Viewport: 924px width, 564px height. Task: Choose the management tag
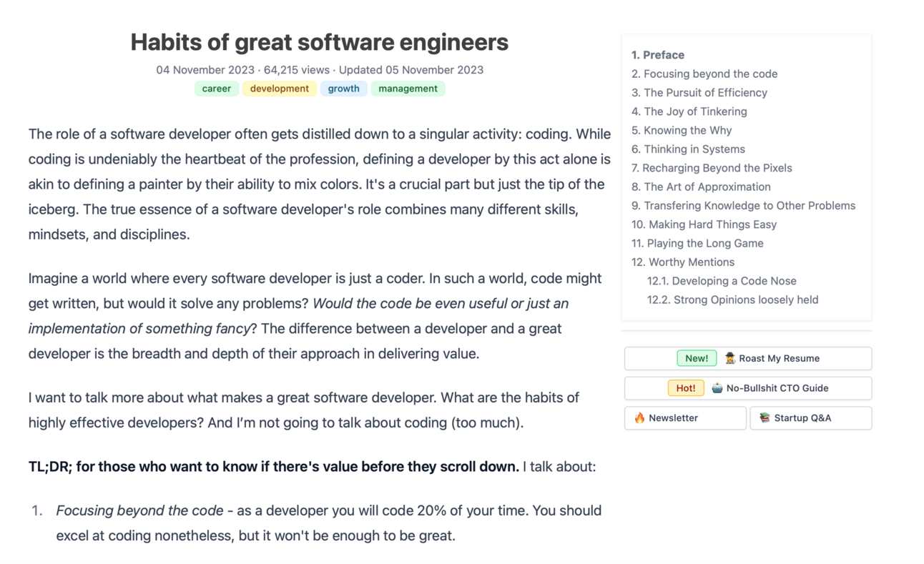tap(408, 89)
